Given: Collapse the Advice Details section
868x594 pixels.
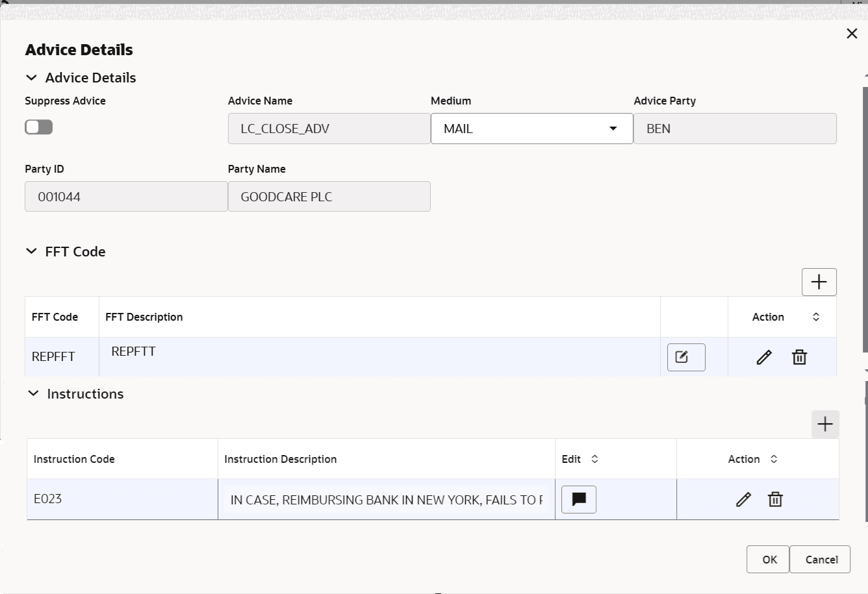Looking at the screenshot, I should coord(31,77).
